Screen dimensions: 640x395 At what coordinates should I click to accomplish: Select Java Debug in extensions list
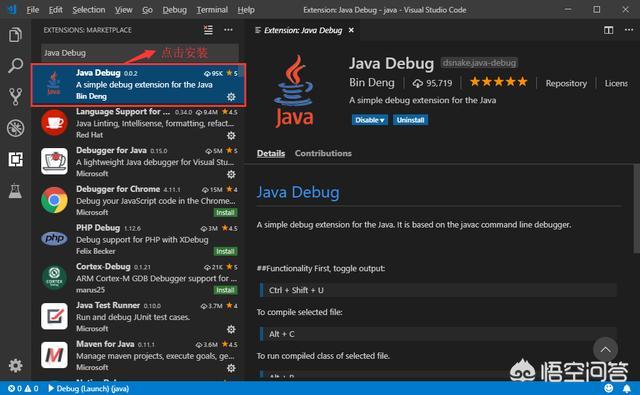138,84
